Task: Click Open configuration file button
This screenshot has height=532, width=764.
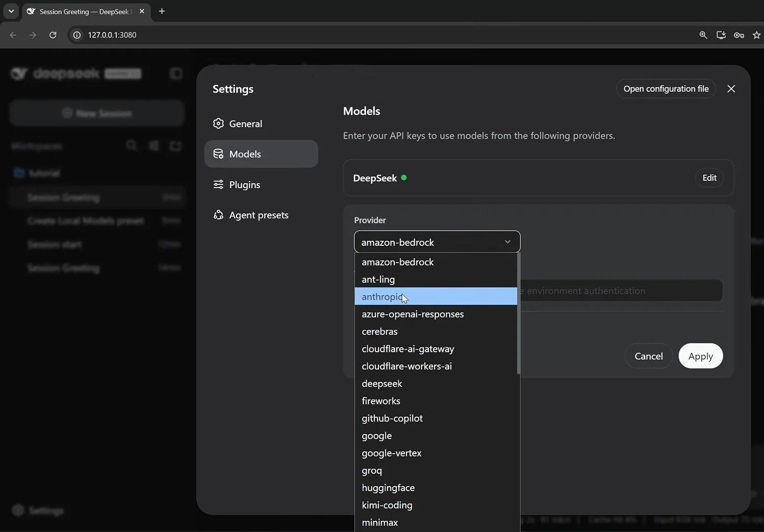Action: (x=666, y=89)
